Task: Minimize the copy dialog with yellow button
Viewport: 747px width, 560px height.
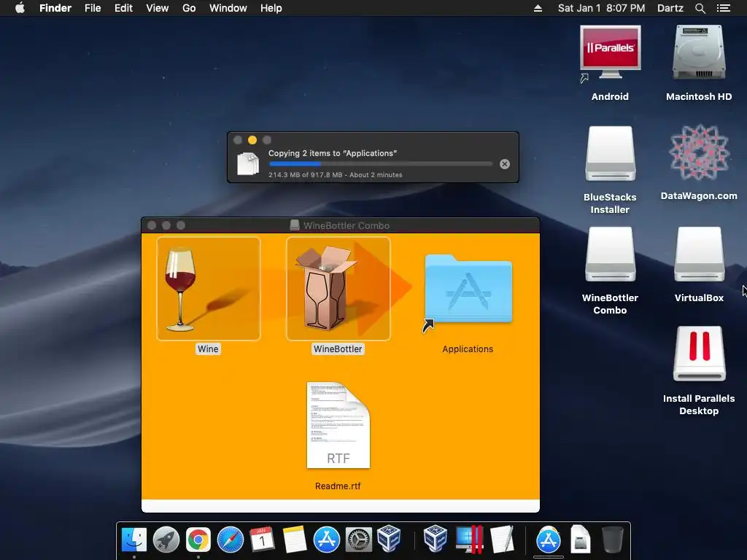Action: [x=252, y=140]
